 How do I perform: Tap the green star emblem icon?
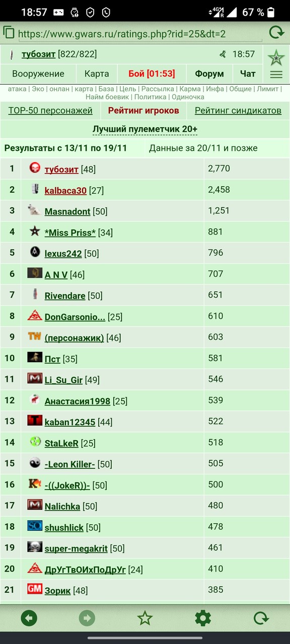(x=276, y=58)
